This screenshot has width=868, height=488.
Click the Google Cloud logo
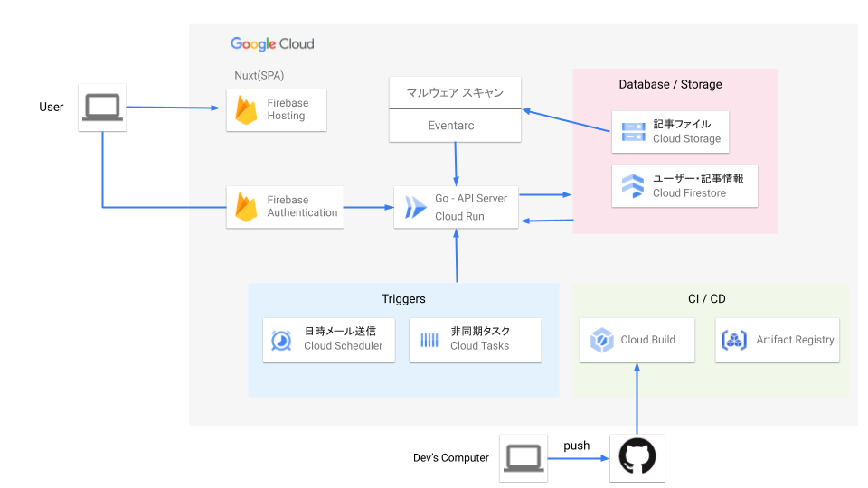272,43
